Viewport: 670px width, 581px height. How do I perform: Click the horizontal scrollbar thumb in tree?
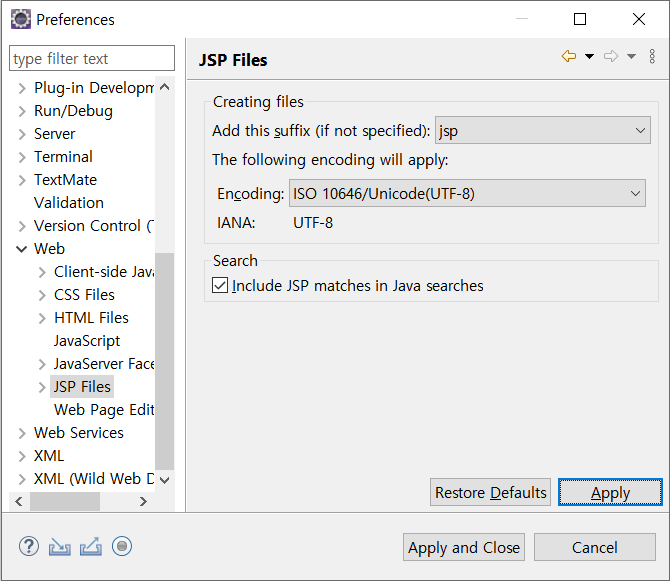tap(65, 501)
